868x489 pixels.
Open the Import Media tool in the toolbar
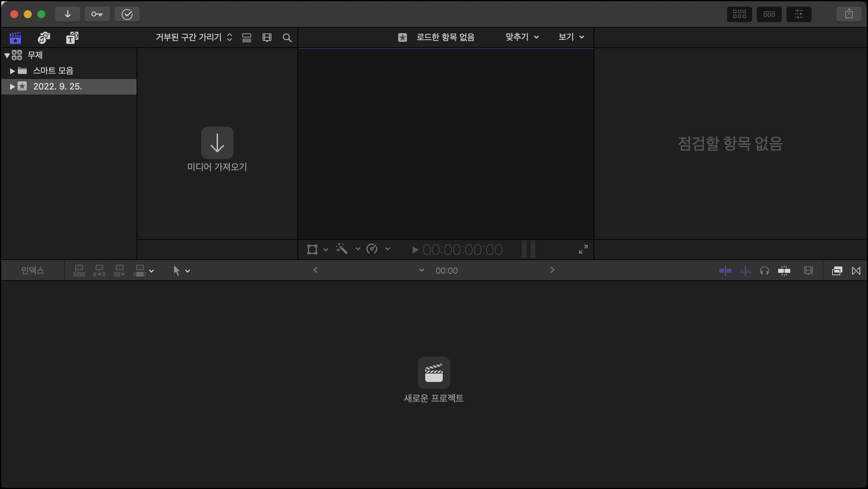click(68, 14)
